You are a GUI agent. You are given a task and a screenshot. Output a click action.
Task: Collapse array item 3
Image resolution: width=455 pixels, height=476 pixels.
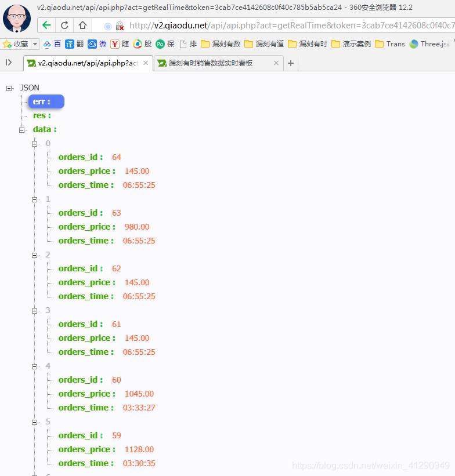point(35,311)
